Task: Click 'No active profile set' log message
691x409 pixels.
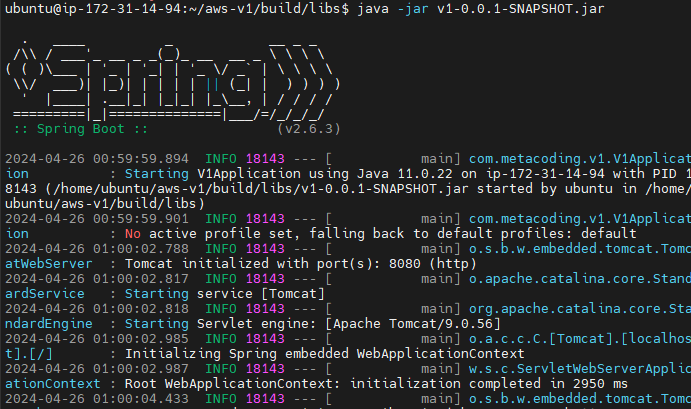Action: point(212,234)
